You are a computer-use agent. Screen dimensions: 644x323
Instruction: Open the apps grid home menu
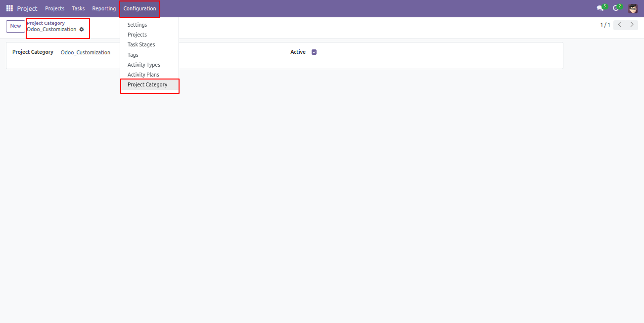pyautogui.click(x=9, y=8)
